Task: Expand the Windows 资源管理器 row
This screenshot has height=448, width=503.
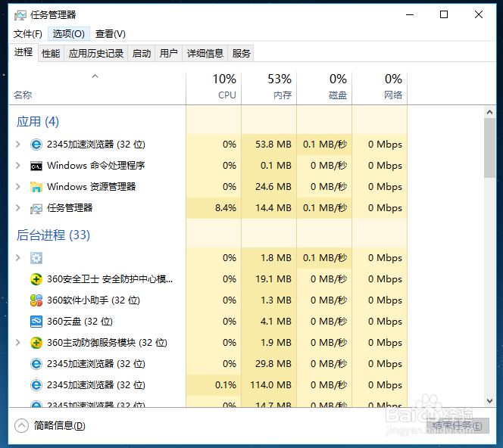Action: 18,186
